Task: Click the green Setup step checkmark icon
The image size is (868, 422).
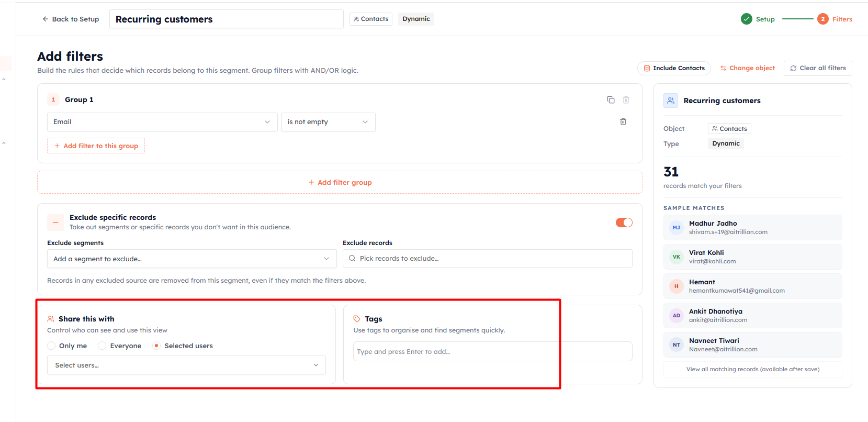Action: click(x=747, y=19)
